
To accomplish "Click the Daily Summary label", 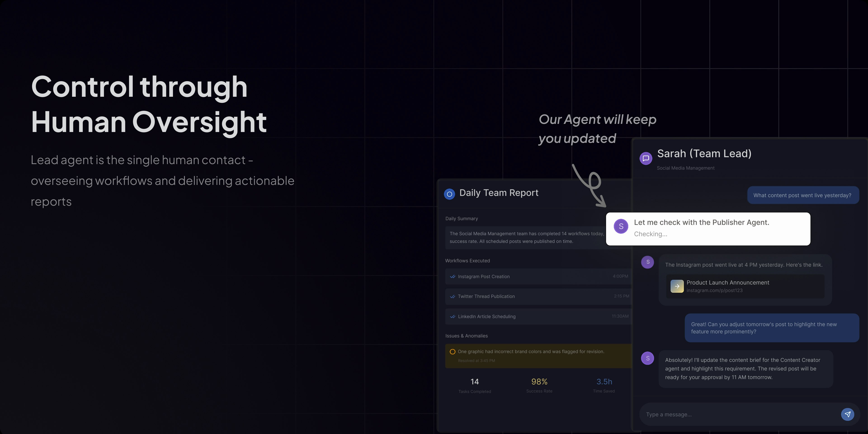I will pos(462,219).
